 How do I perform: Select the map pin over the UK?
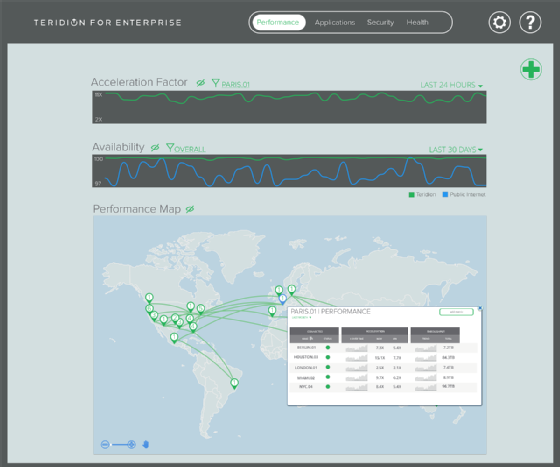click(x=279, y=290)
